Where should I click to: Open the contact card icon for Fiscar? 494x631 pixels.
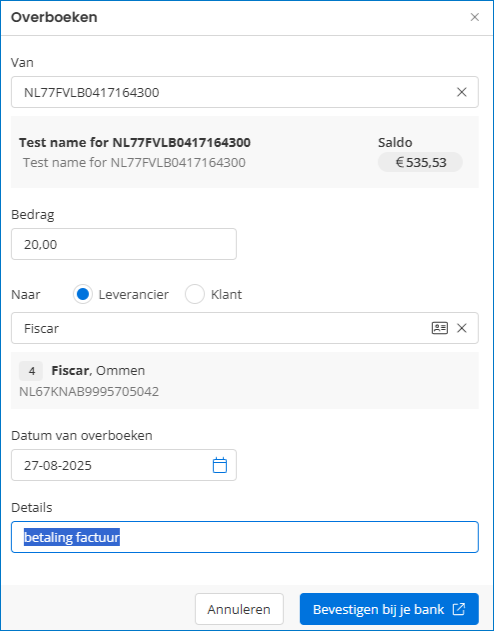(x=440, y=328)
